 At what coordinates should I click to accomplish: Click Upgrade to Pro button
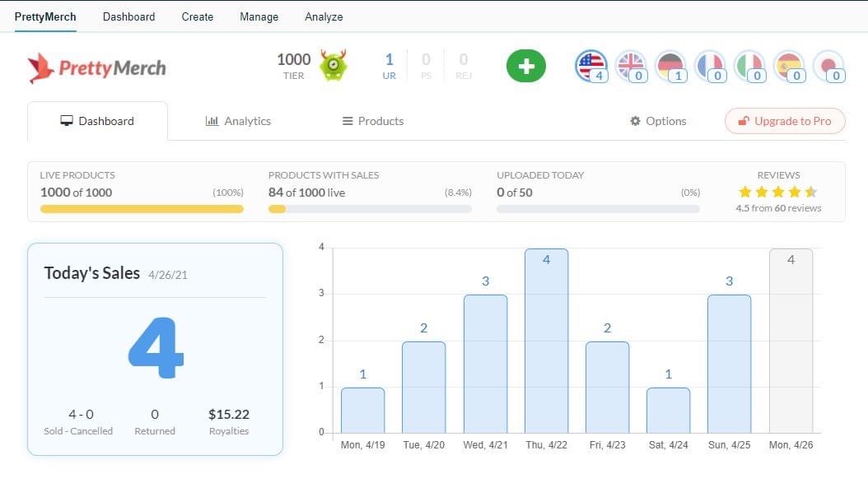point(785,121)
